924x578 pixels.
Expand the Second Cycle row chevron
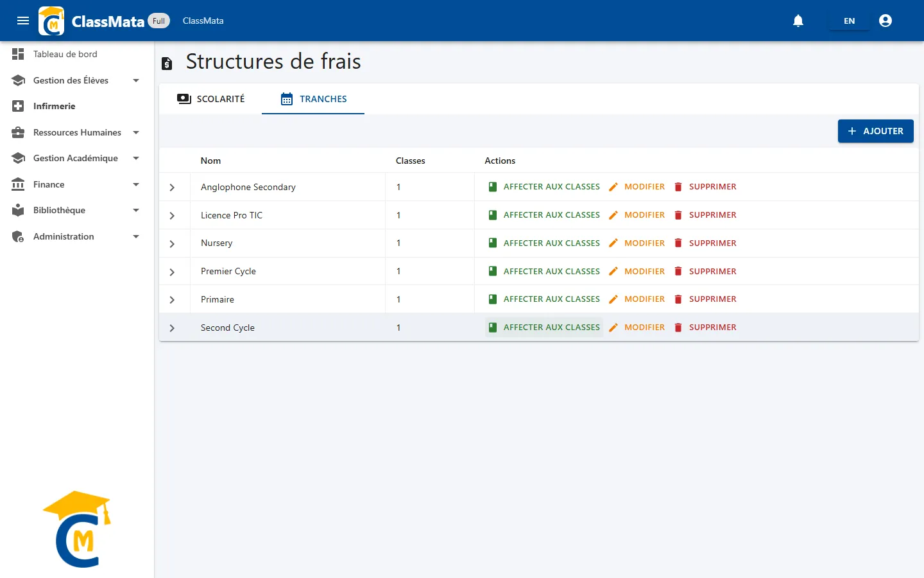point(172,328)
